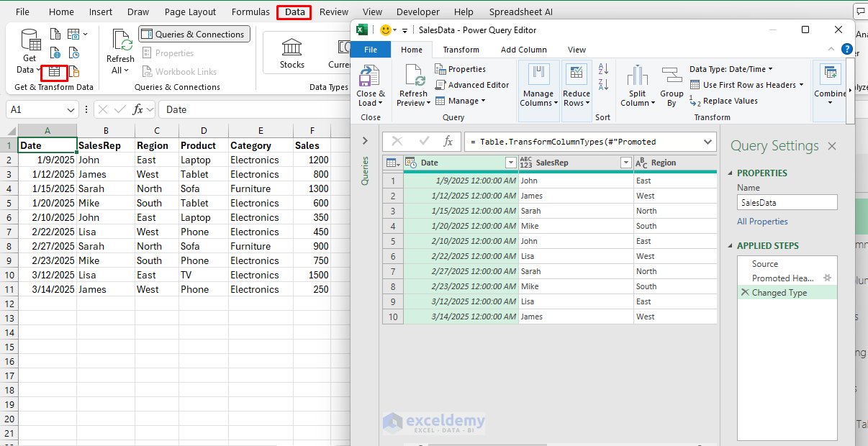
Task: Toggle the Queries & Connections pane button
Action: 194,35
